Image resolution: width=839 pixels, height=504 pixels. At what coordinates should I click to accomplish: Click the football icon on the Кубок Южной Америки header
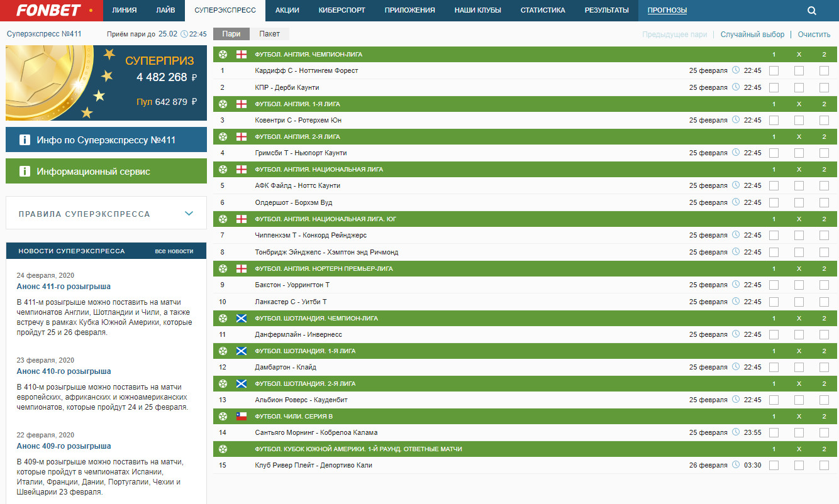tap(223, 449)
